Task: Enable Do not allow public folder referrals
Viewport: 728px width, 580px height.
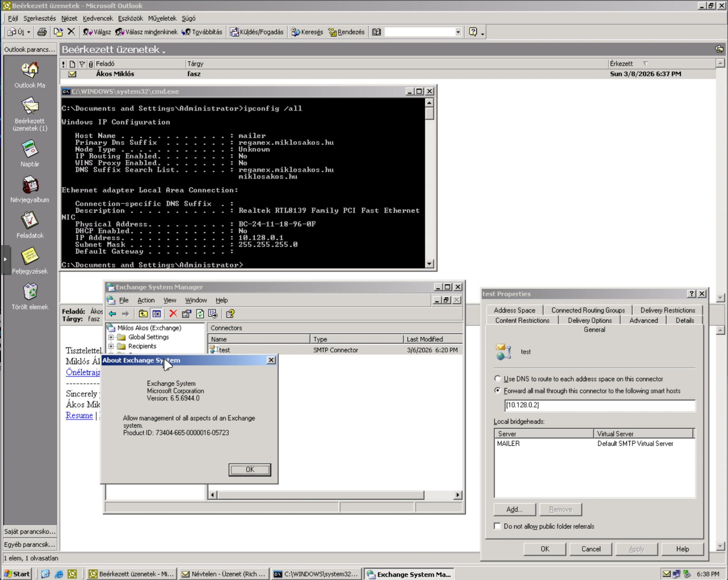Action: (498, 526)
